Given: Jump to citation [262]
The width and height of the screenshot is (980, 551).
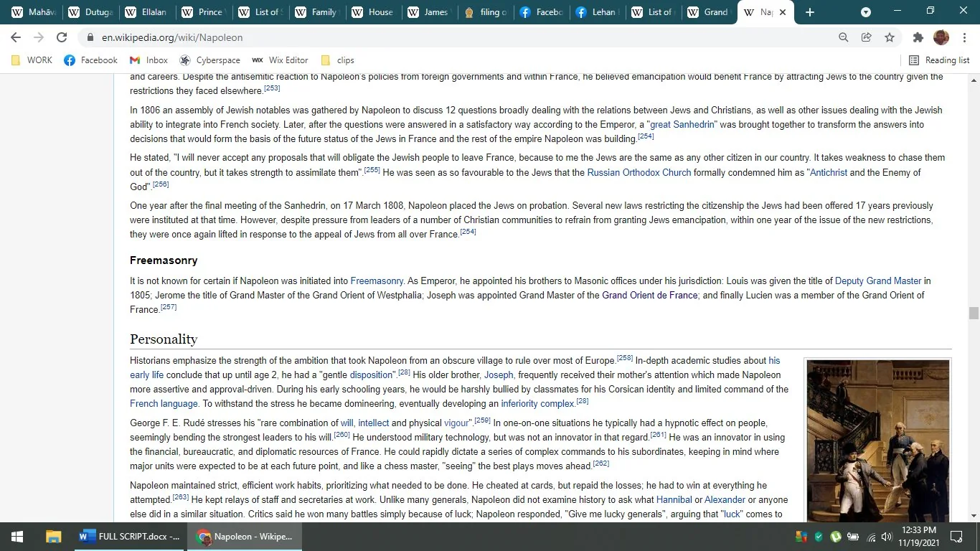Looking at the screenshot, I should pyautogui.click(x=601, y=463).
